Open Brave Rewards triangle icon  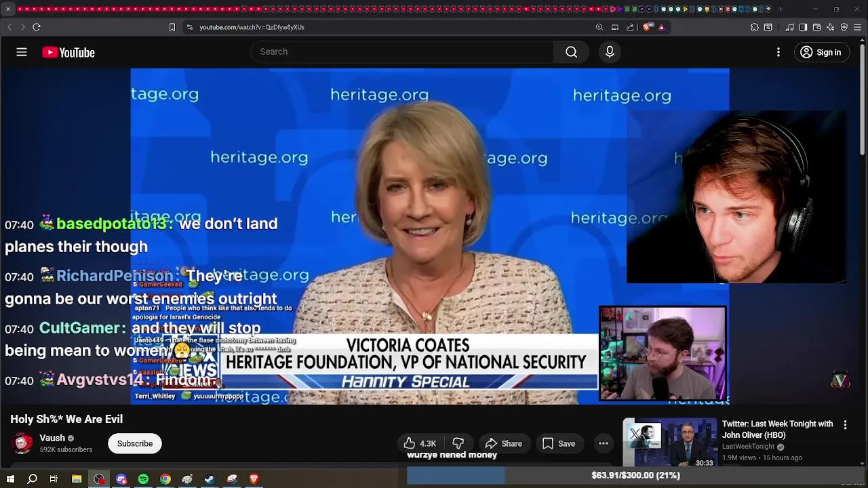(661, 27)
